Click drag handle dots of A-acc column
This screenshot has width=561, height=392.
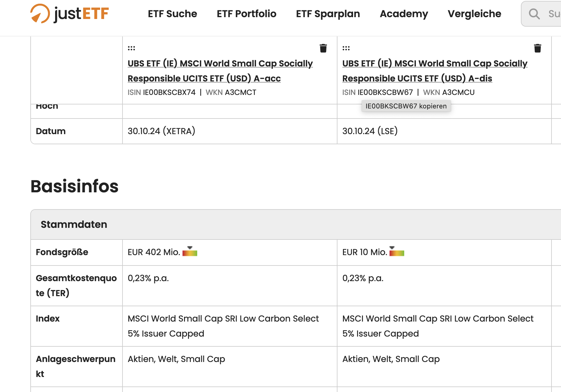[131, 48]
